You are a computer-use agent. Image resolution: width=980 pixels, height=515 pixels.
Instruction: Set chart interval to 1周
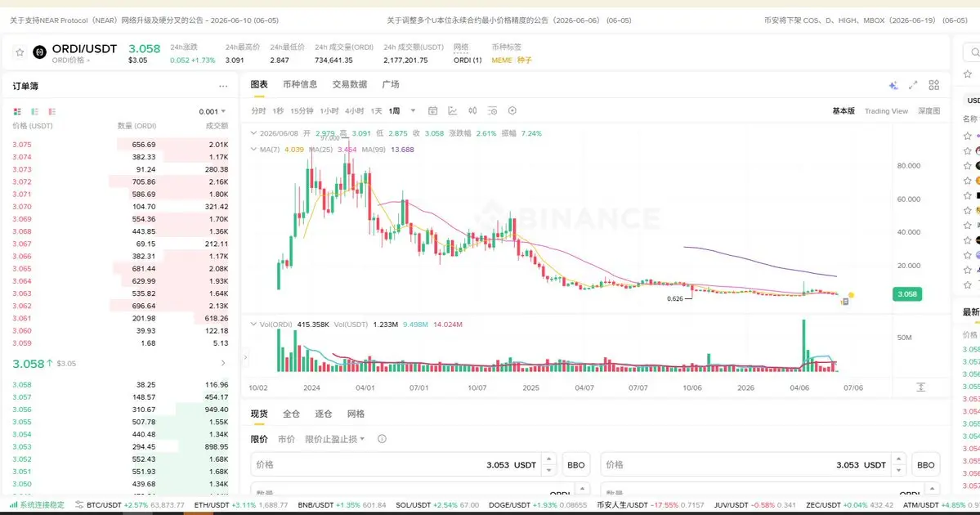tap(394, 110)
